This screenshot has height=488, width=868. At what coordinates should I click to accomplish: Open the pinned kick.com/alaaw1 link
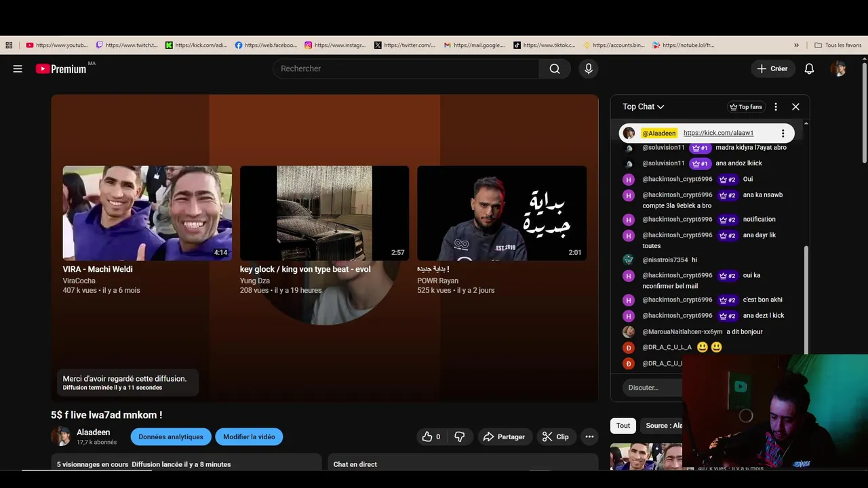coord(718,133)
